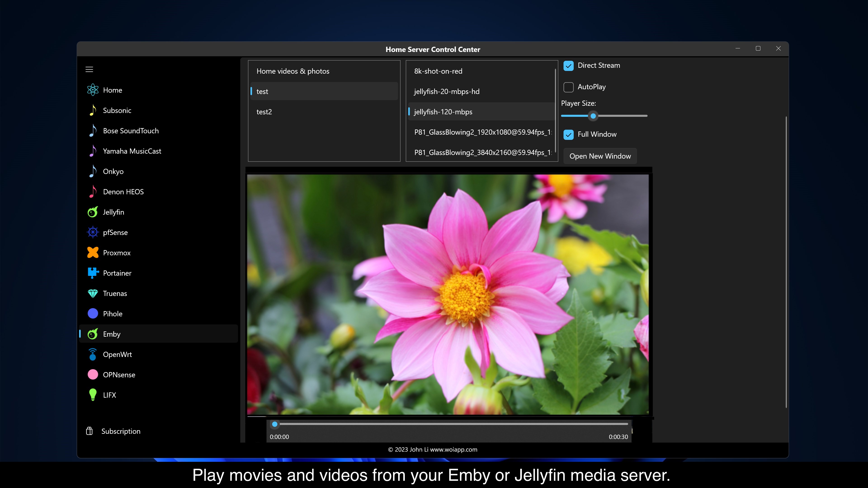Disable the Full Window checkbox
This screenshot has width=868, height=488.
click(x=568, y=134)
